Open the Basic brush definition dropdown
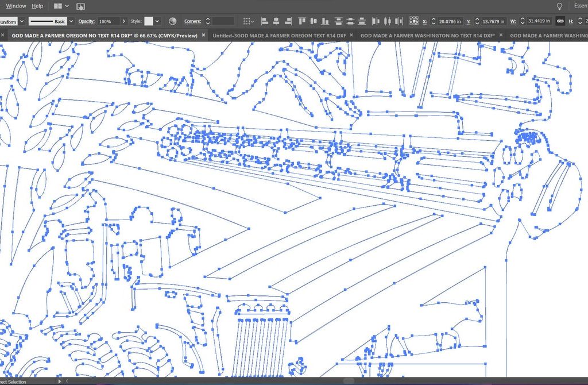The height and width of the screenshot is (385, 588). (71, 21)
